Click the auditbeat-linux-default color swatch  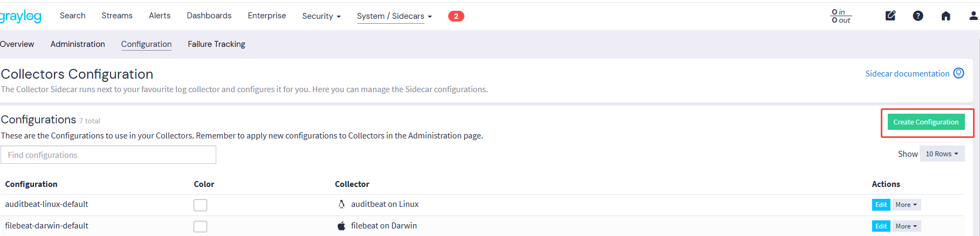(x=200, y=205)
